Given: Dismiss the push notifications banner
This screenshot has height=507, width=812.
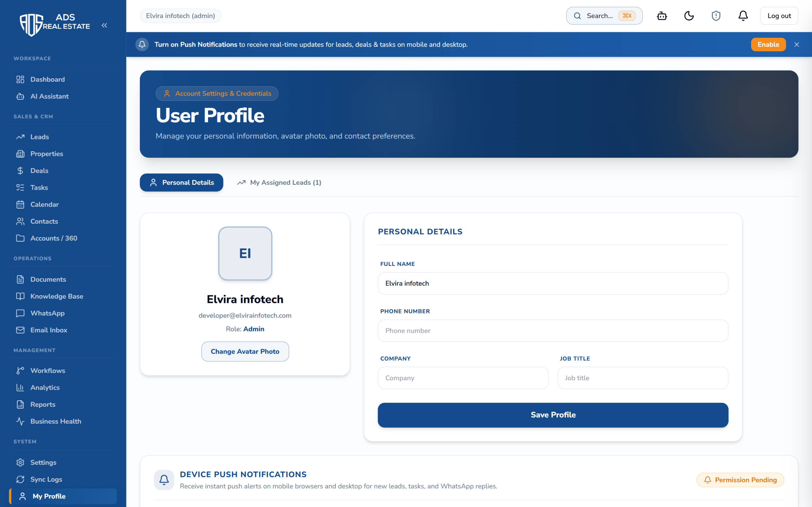Looking at the screenshot, I should [x=796, y=45].
